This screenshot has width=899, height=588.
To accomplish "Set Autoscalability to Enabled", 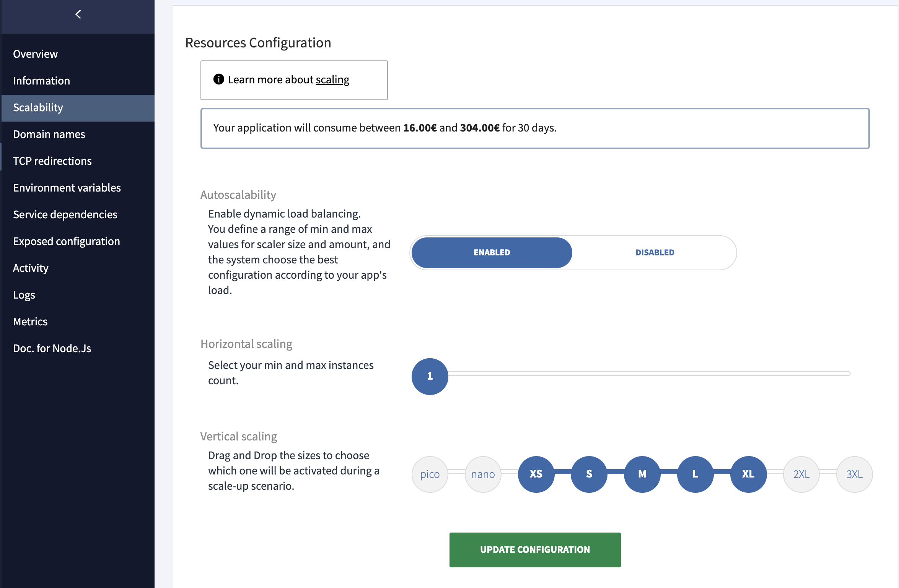I will tap(492, 252).
